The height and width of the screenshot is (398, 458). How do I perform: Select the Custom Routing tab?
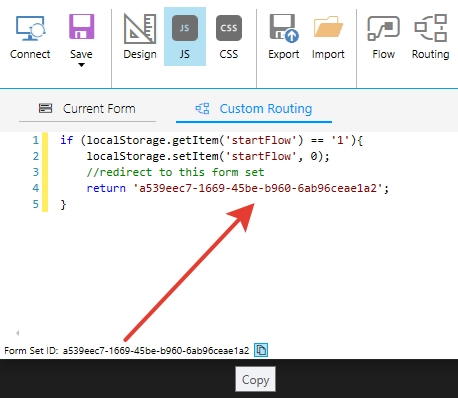click(x=254, y=109)
